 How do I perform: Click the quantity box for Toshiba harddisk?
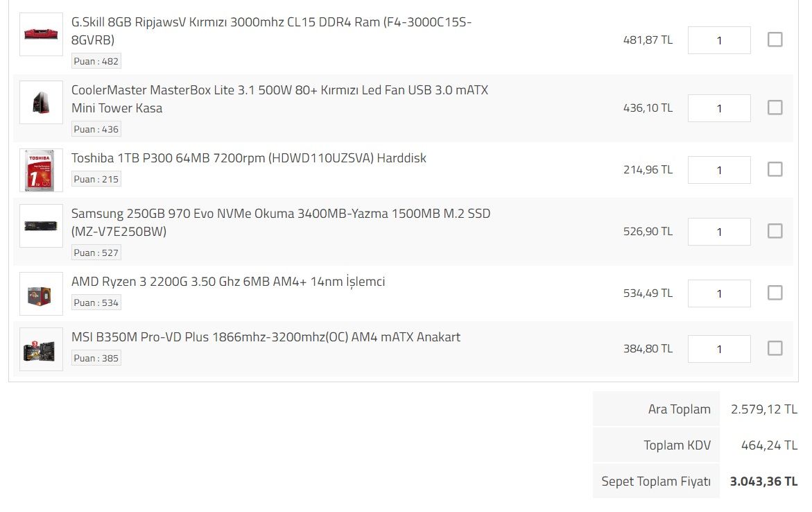(x=718, y=170)
